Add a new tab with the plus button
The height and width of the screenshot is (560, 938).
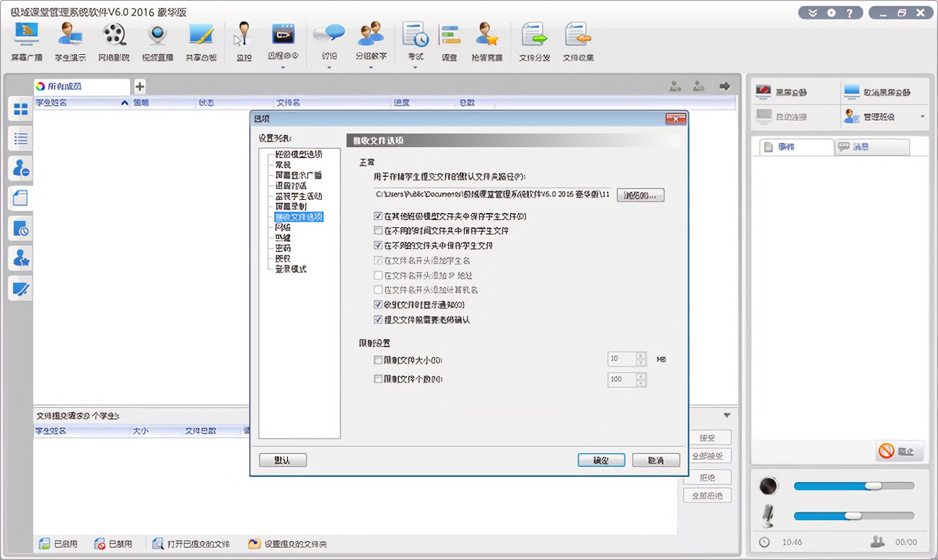coord(139,87)
